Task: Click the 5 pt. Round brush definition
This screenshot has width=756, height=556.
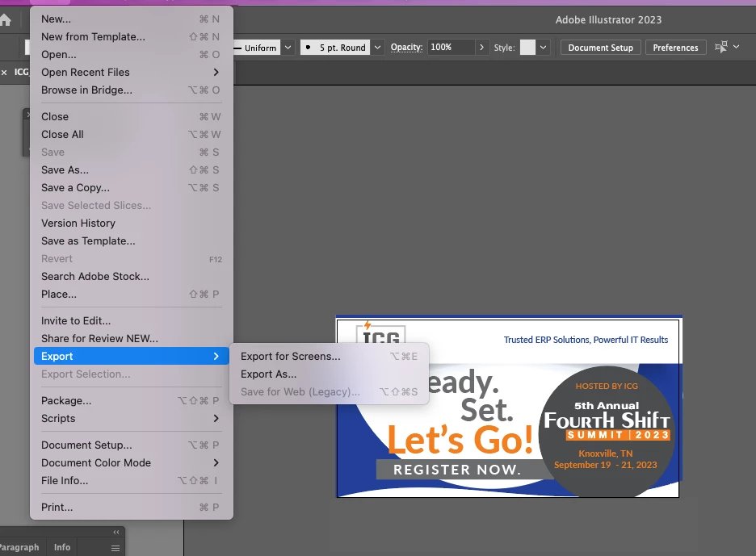Action: pyautogui.click(x=335, y=48)
